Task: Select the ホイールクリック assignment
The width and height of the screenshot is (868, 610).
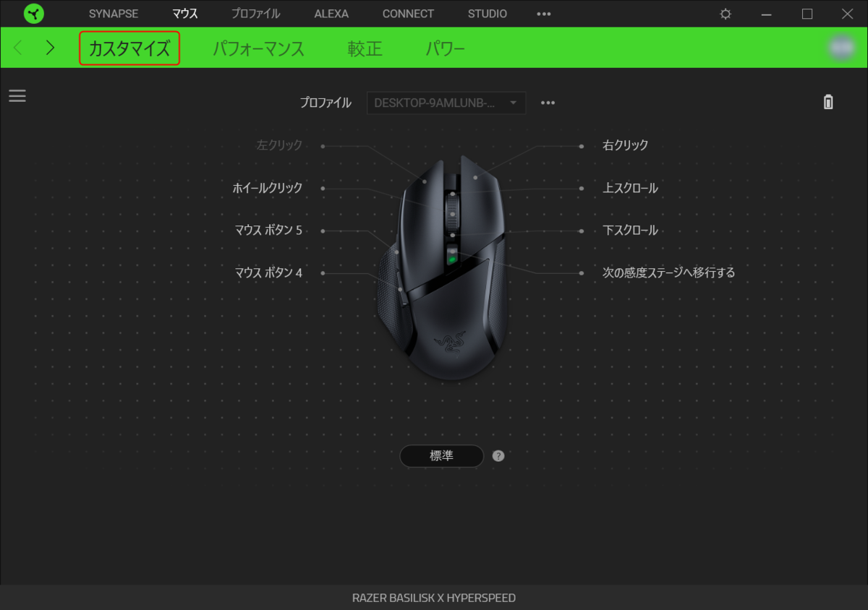Action: coord(268,188)
